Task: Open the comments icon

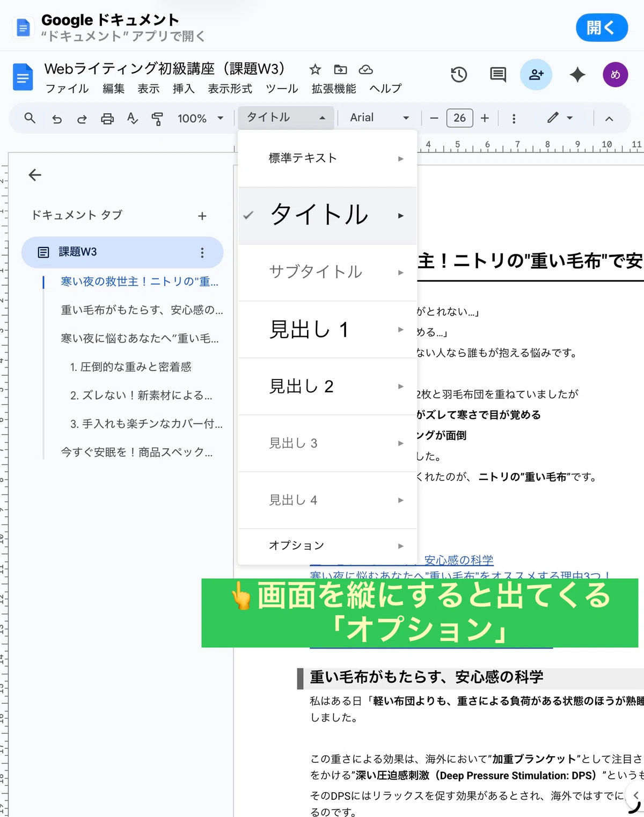Action: 498,75
